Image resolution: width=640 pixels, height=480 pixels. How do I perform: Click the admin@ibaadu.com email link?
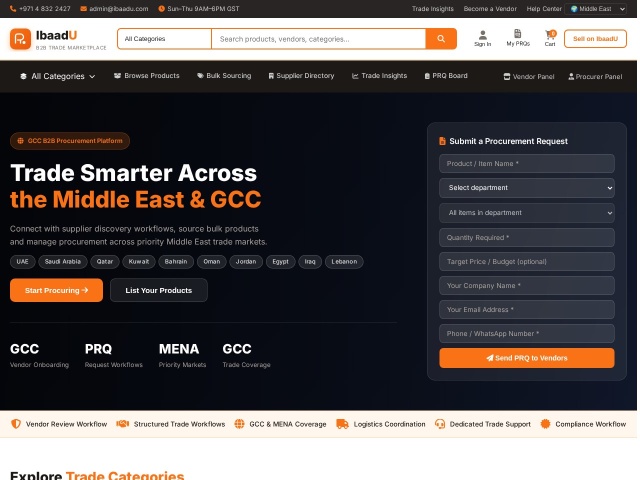pyautogui.click(x=119, y=9)
